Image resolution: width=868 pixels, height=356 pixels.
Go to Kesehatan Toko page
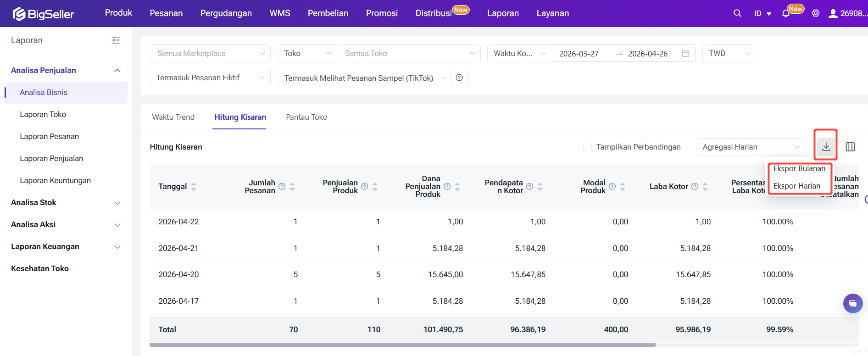pyautogui.click(x=40, y=268)
